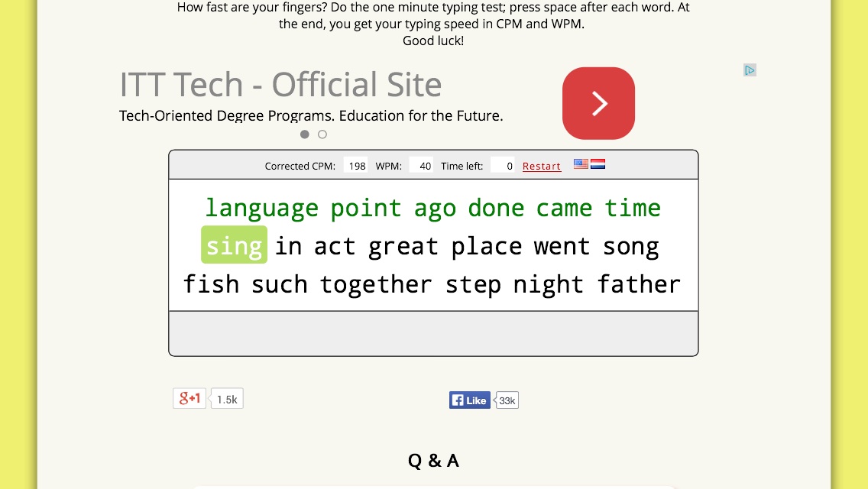This screenshot has width=868, height=489.
Task: Open the ITT Tech ad headline
Action: point(280,85)
